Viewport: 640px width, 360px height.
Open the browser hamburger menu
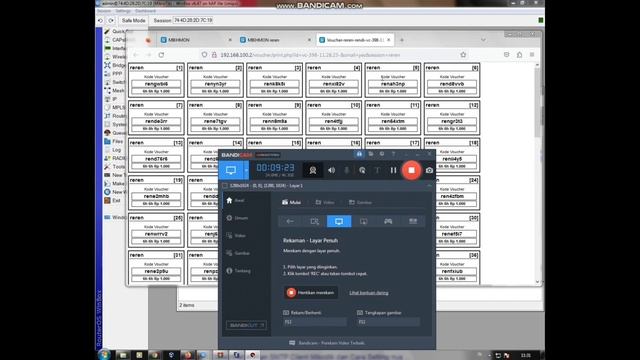(x=532, y=55)
